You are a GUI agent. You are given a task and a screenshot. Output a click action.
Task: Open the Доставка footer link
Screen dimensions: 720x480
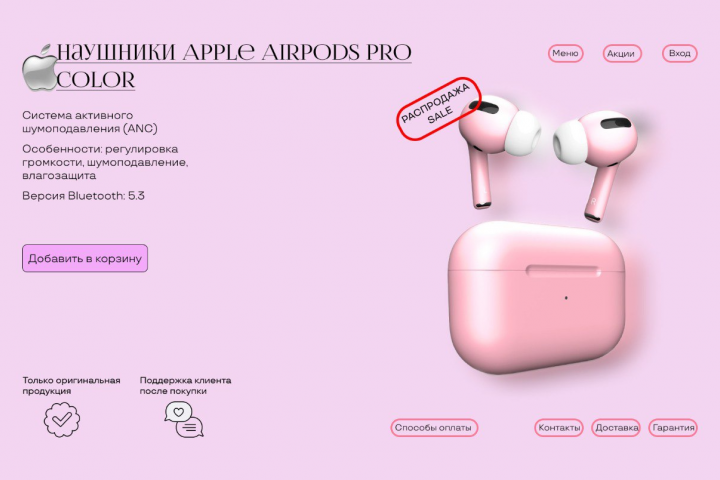tap(616, 428)
